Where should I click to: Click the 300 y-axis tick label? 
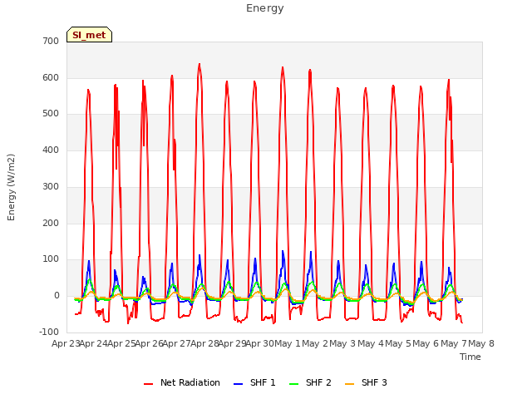51,186
